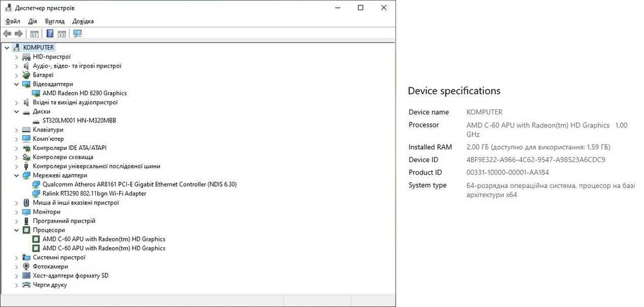Screen dimensions: 644x307
Task: Click the Програмний пристрій category label
Action: click(x=64, y=221)
